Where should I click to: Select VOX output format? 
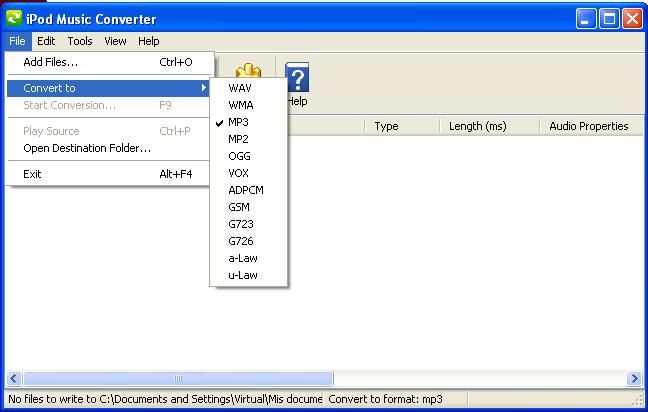[x=248, y=173]
